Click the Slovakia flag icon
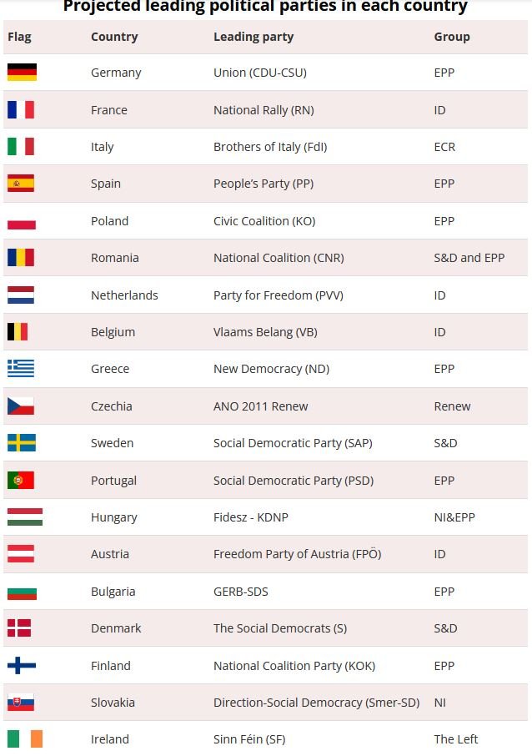The width and height of the screenshot is (532, 756). tap(21, 702)
